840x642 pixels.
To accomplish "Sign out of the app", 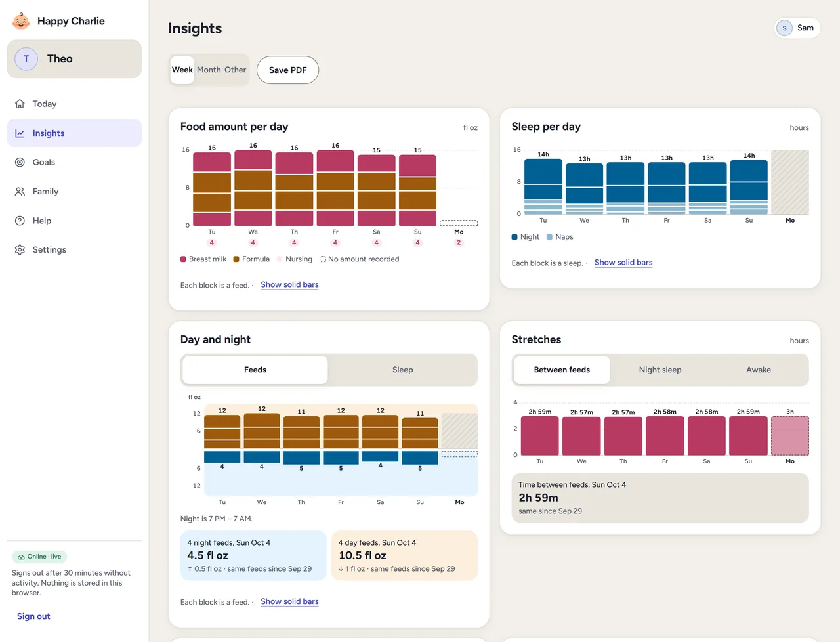I will coord(33,616).
